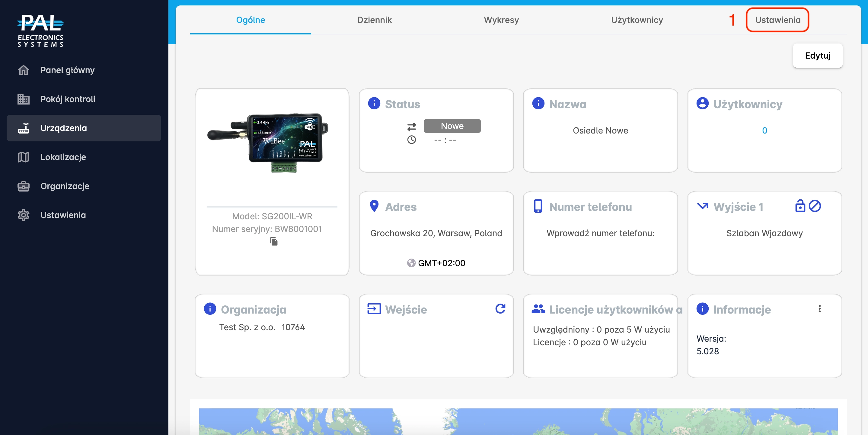Click the Użytkownicy card person icon
The width and height of the screenshot is (868, 435).
tap(702, 104)
